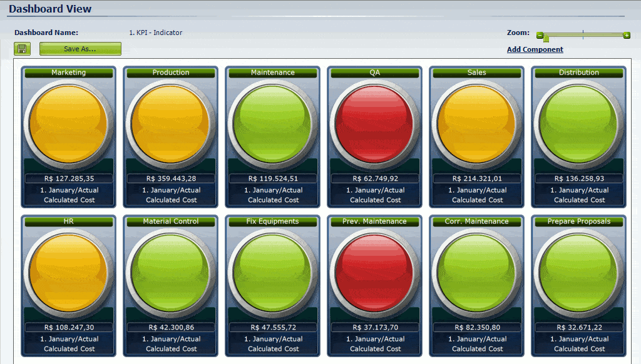This screenshot has width=641, height=364.
Task: Click the value R$ 119.524,51
Action: click(273, 178)
